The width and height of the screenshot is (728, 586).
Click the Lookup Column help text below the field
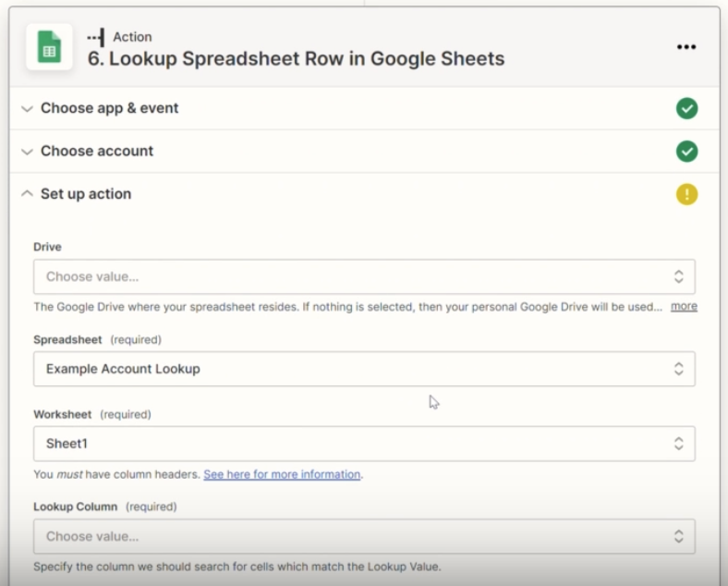pyautogui.click(x=237, y=567)
